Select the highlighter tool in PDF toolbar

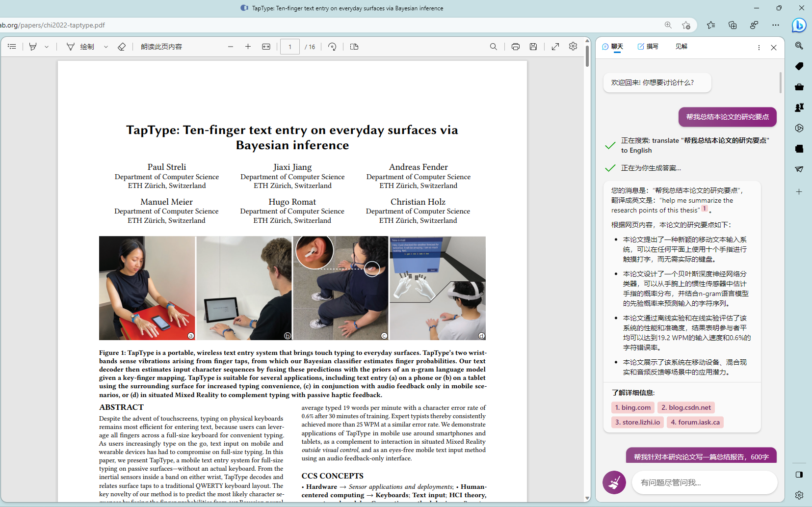[x=33, y=47]
